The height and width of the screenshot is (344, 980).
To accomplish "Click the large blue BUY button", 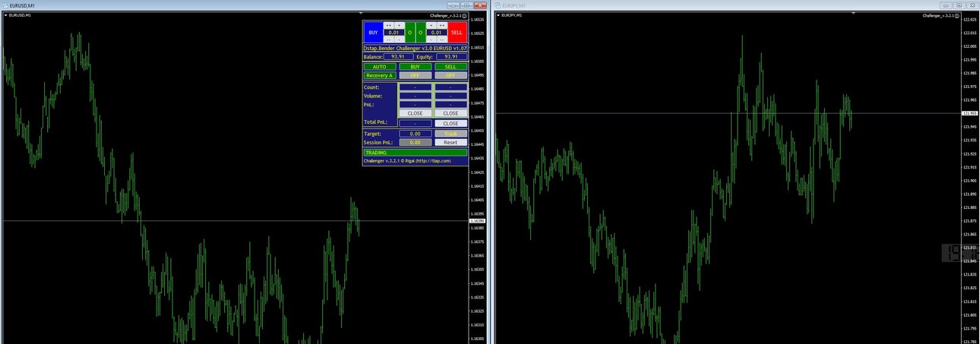I will click(373, 33).
